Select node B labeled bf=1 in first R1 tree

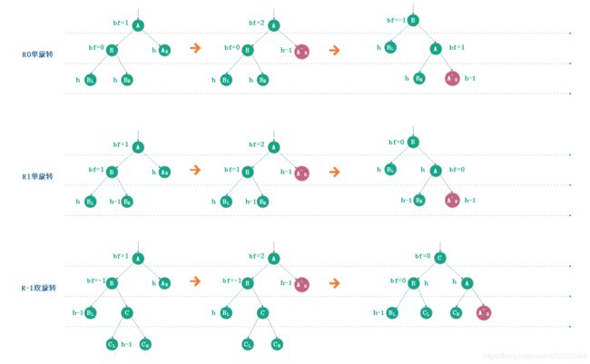tap(112, 172)
